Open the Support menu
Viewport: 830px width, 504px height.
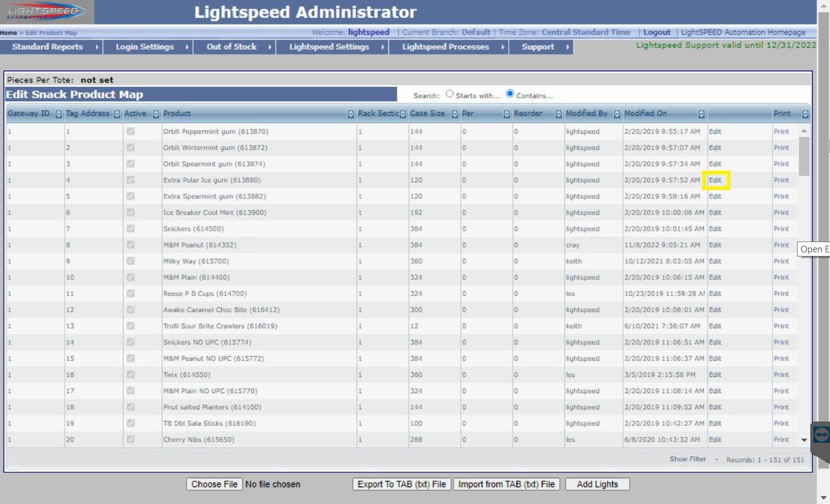point(541,47)
